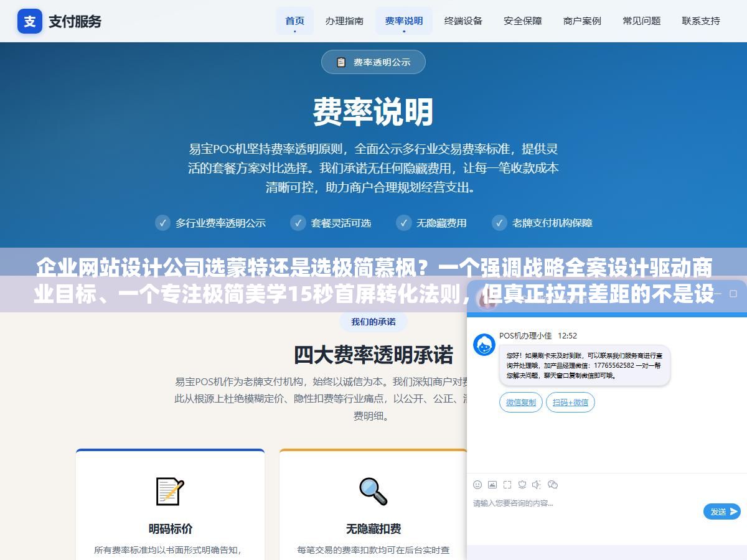The image size is (747, 560).
Task: Click rating flower icon in chat toolbar
Action: pyautogui.click(x=522, y=485)
